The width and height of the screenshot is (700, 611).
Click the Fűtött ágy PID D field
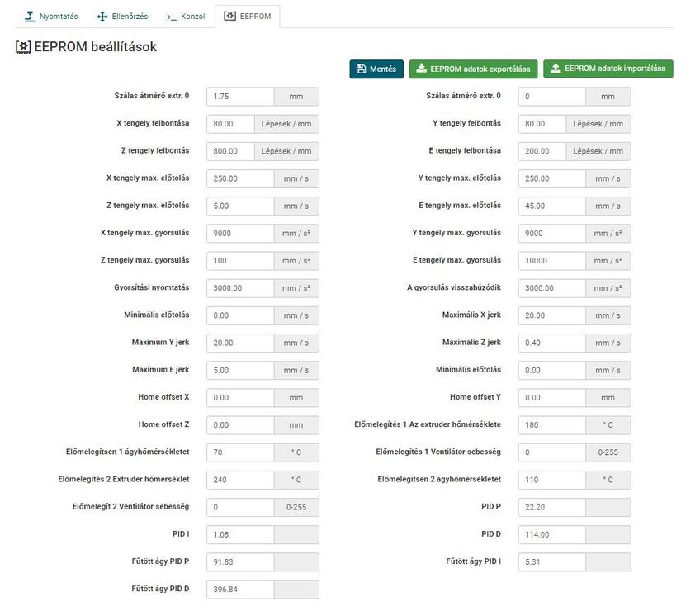click(239, 590)
